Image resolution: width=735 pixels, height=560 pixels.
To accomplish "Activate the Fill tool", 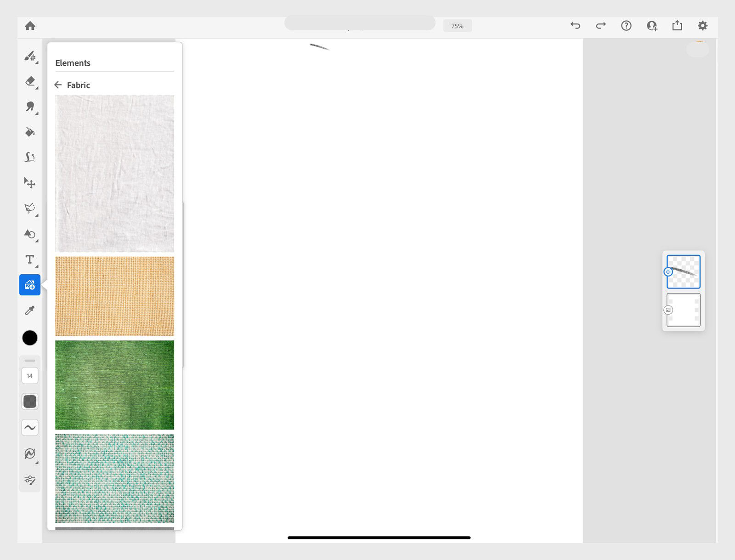I will click(29, 132).
